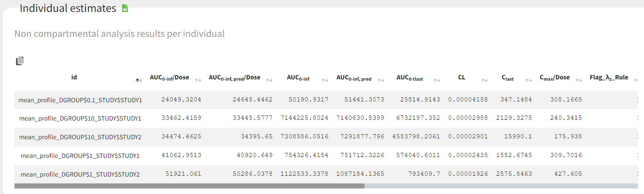This screenshot has height=194, width=644.
Task: Sort by Cmax/Dose using its arrows
Action: click(x=578, y=80)
